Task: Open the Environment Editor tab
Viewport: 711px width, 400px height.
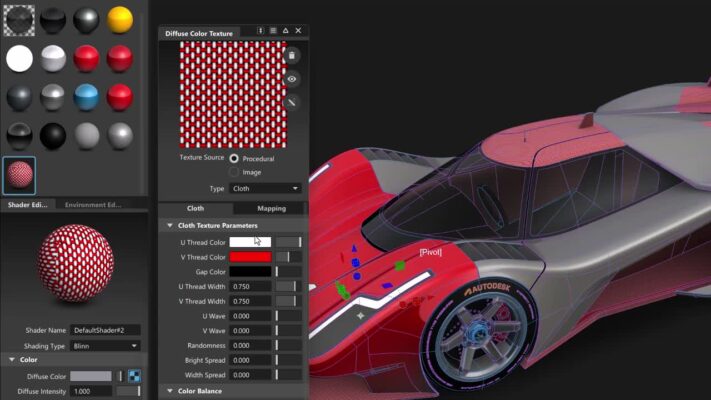Action: (93, 205)
